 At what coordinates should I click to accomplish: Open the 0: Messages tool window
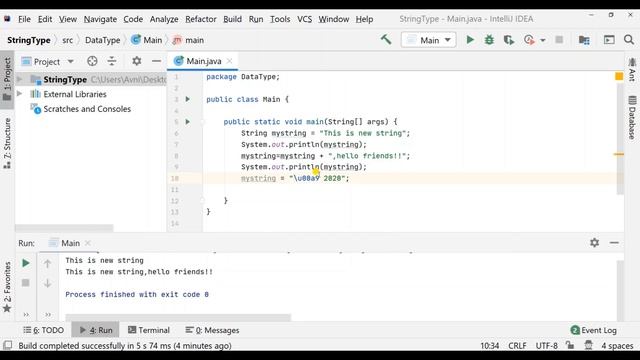pyautogui.click(x=212, y=330)
